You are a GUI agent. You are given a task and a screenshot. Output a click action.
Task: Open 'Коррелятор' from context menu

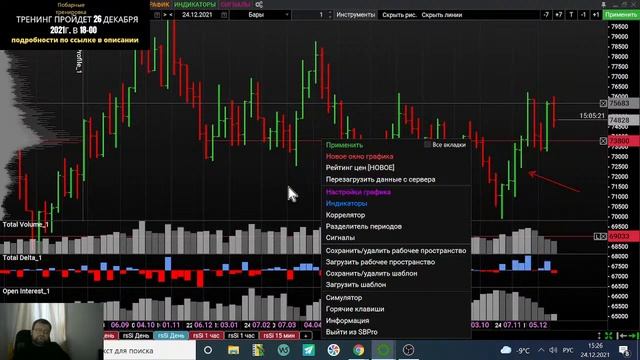(345, 215)
